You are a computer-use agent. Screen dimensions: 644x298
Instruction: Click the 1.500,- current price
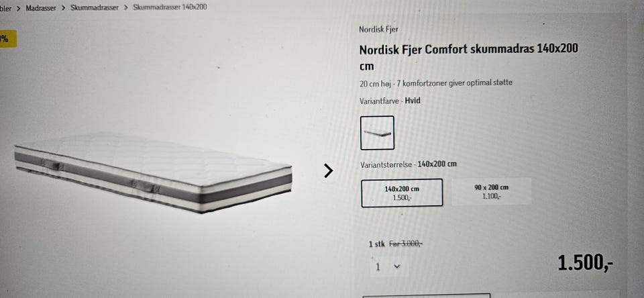tap(585, 262)
